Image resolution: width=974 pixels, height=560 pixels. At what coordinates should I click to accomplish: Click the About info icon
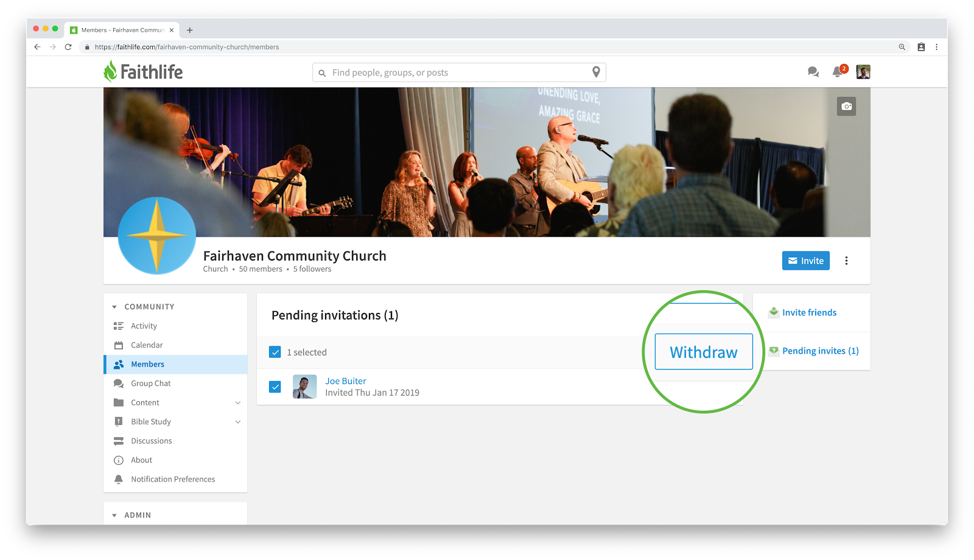click(119, 460)
